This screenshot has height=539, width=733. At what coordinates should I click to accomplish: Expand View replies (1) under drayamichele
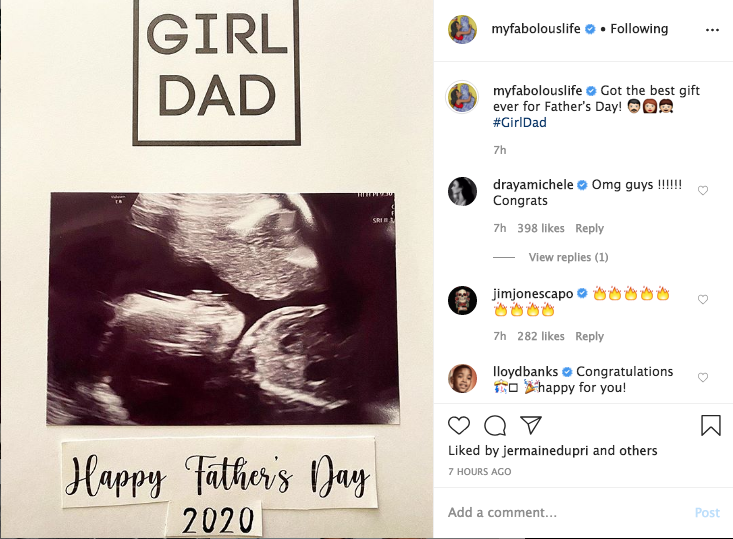(568, 257)
